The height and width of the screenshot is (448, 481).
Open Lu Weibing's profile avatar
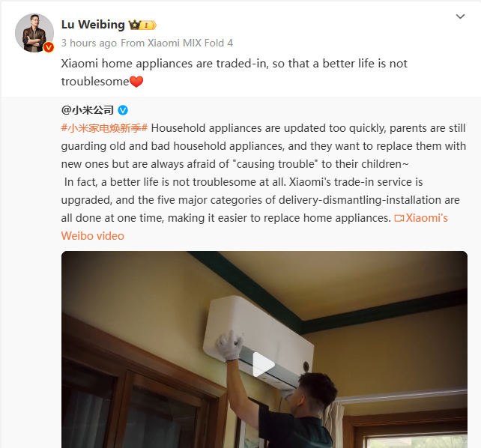coord(34,33)
